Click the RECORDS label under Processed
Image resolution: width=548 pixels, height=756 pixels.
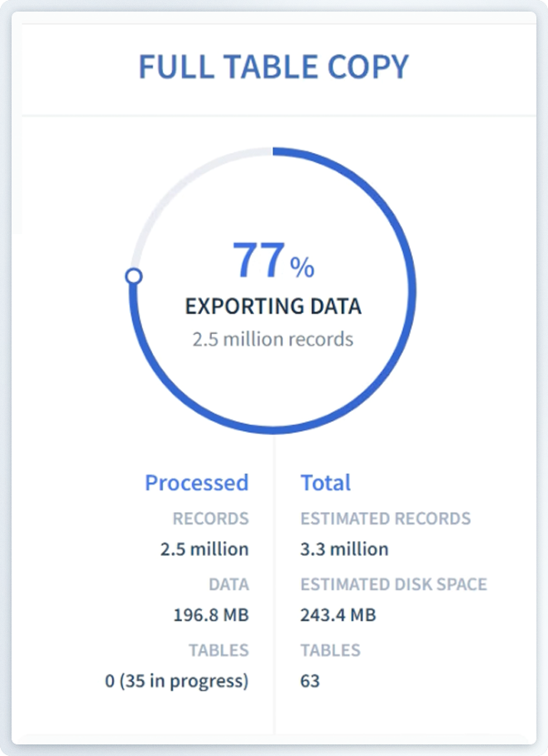click(x=210, y=519)
